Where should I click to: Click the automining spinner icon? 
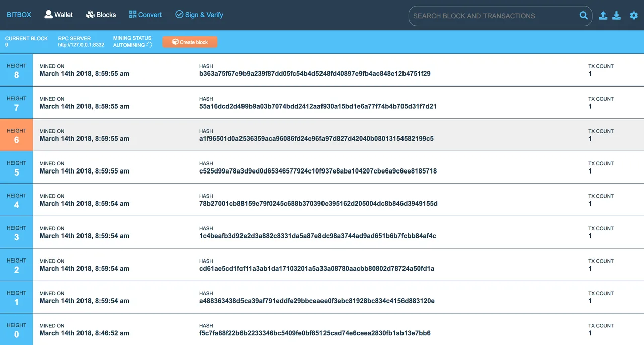149,45
